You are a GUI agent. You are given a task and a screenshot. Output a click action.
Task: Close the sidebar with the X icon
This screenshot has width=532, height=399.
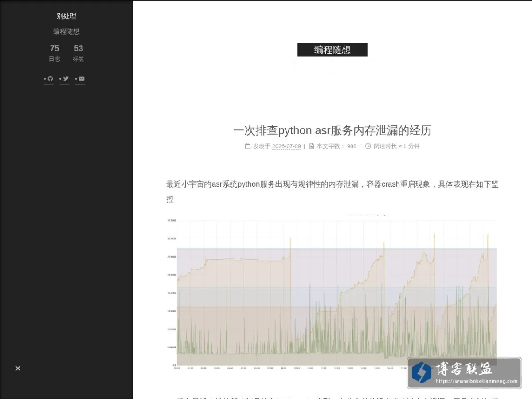(x=18, y=368)
